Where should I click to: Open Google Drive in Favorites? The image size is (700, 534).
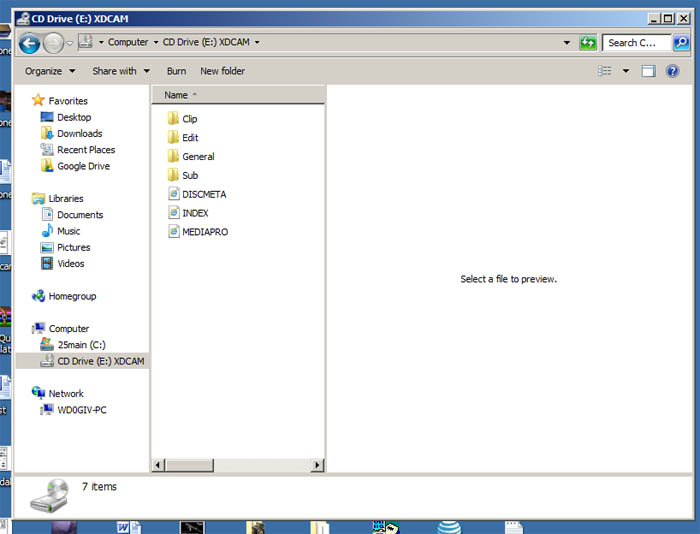[83, 166]
